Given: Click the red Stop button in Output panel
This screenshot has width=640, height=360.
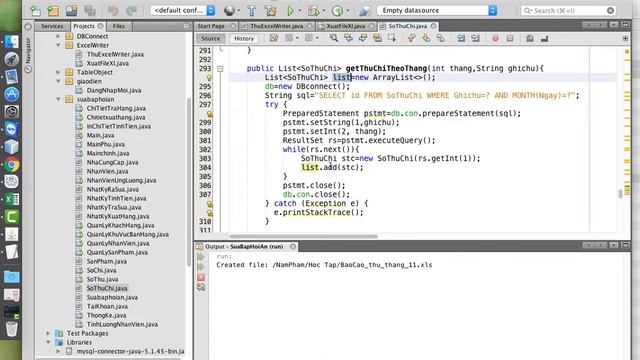Looking at the screenshot, I should pos(201,277).
